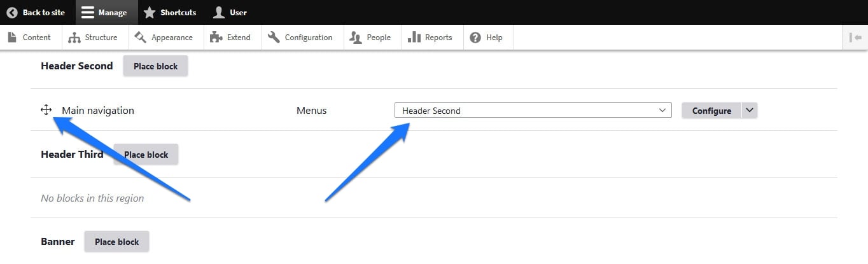Image resolution: width=868 pixels, height=264 pixels.
Task: Click the Appearance brush icon
Action: (141, 38)
